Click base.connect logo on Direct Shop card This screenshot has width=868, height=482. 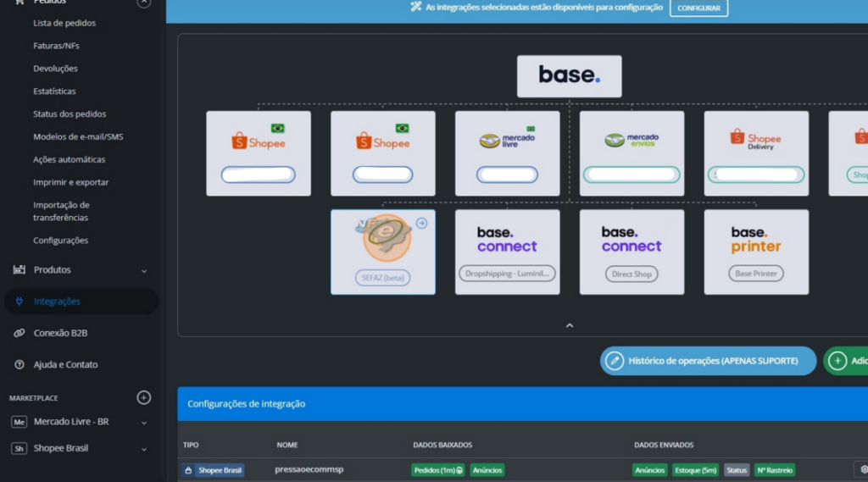pyautogui.click(x=632, y=239)
